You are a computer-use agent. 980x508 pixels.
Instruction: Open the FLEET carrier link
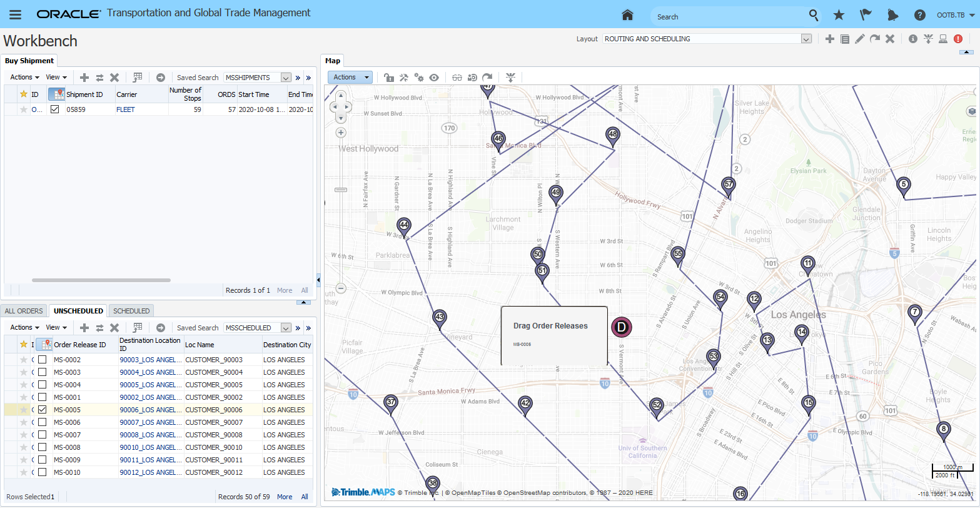tap(126, 109)
